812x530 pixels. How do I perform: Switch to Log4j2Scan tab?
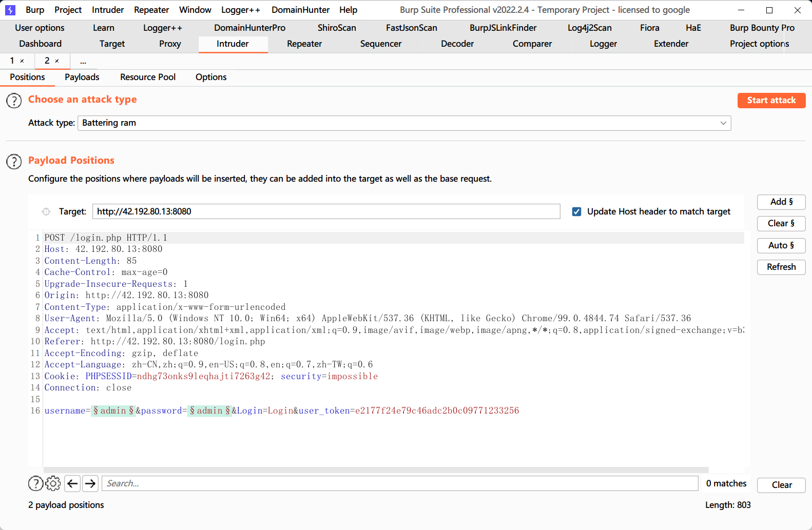[590, 28]
